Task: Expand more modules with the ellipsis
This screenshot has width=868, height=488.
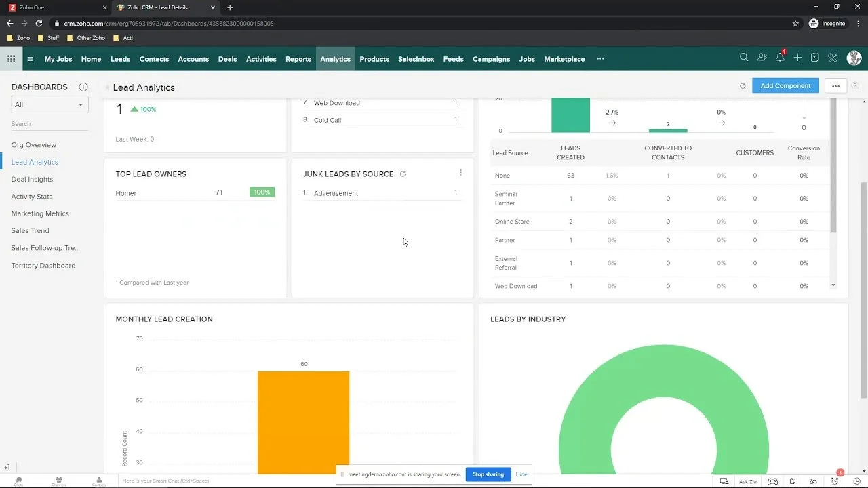Action: (x=600, y=59)
